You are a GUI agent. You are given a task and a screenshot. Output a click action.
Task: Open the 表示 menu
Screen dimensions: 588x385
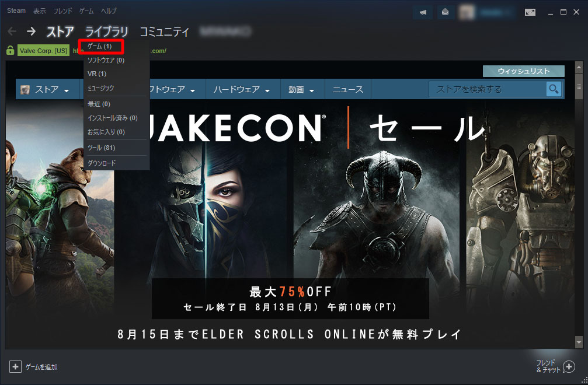coord(39,11)
